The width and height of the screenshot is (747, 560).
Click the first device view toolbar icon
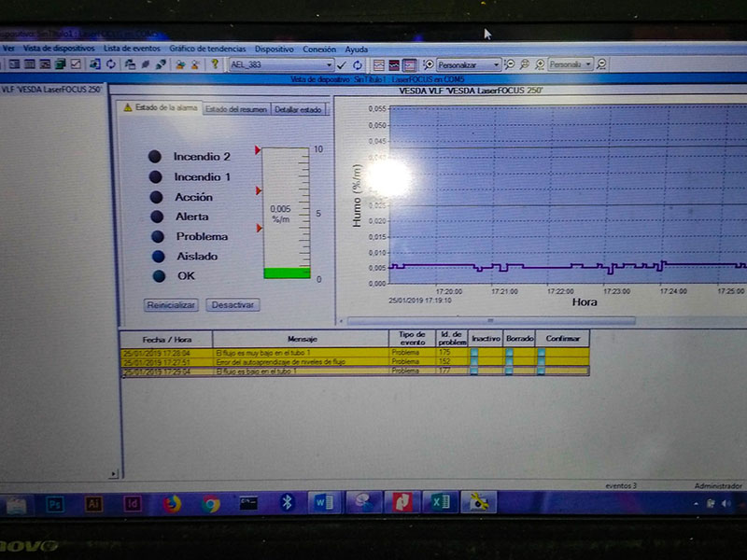[14, 63]
